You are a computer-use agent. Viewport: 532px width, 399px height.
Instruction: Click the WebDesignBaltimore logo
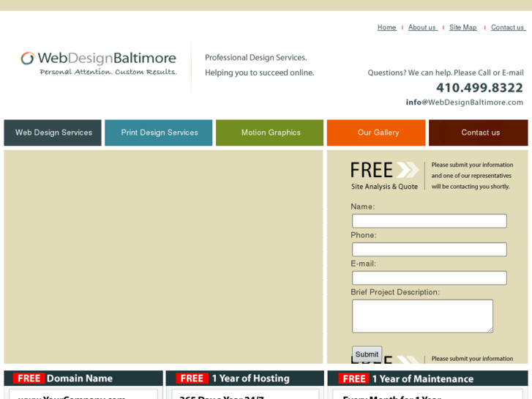point(98,63)
